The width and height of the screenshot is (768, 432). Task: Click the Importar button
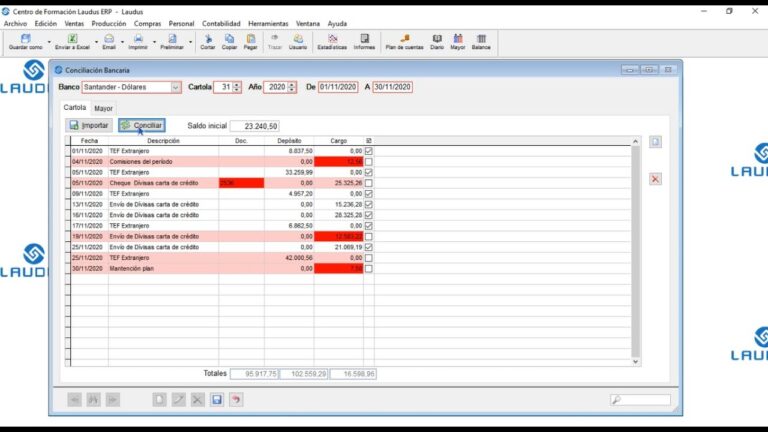pos(89,125)
